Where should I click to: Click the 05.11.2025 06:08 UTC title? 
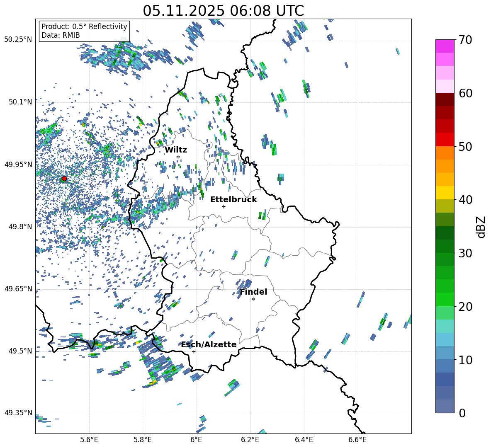(x=223, y=11)
